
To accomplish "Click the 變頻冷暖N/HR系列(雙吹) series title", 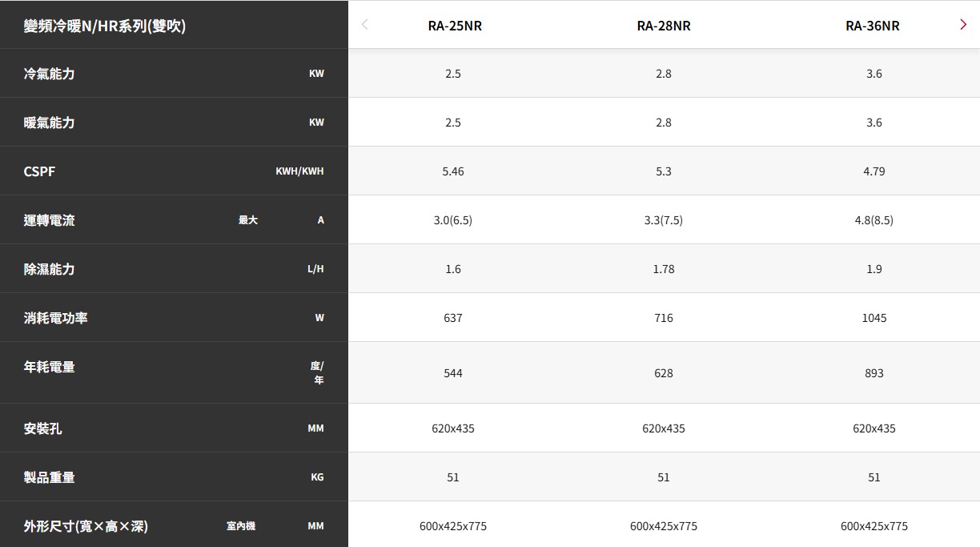I will [105, 26].
